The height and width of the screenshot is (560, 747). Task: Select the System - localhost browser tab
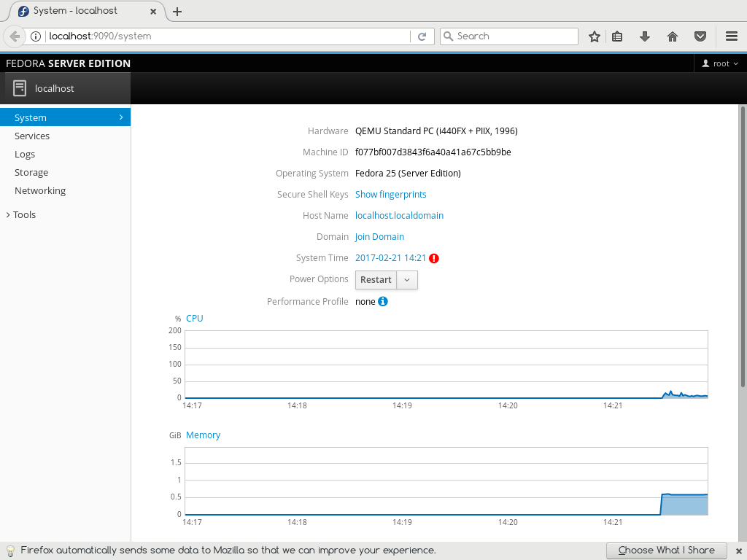pyautogui.click(x=86, y=11)
